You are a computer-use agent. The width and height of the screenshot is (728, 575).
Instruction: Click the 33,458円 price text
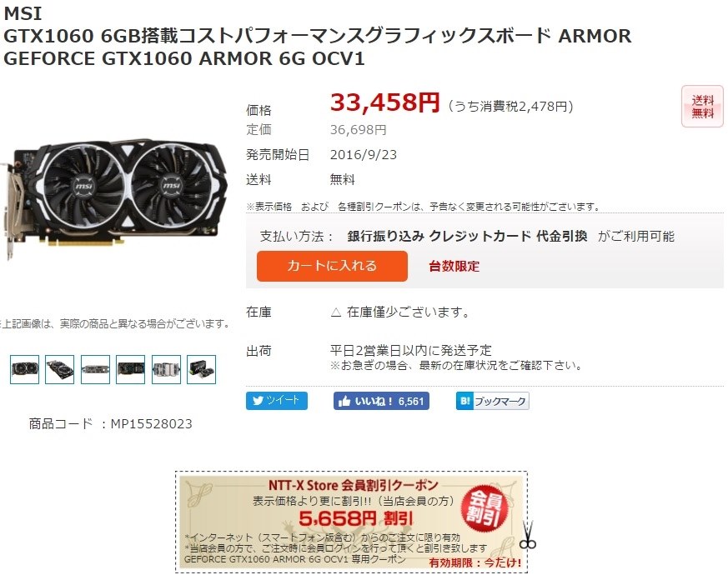tap(385, 102)
